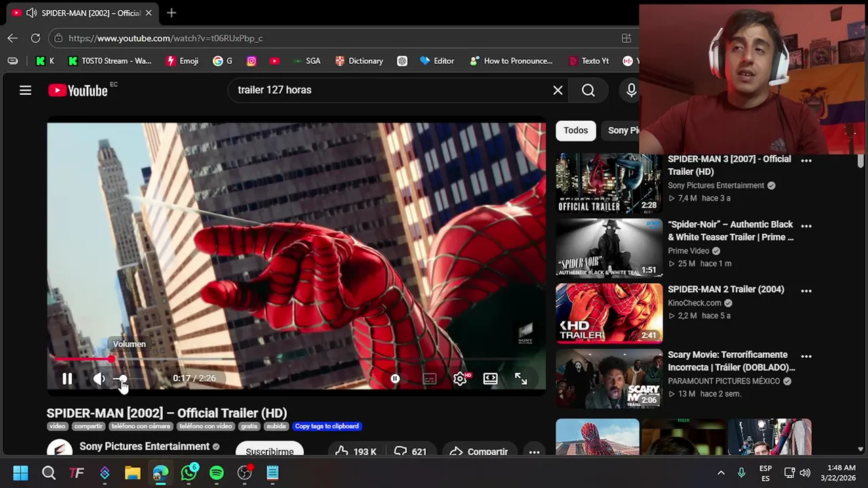Open Sony Pictures Entertainment channel avatar

click(60, 448)
